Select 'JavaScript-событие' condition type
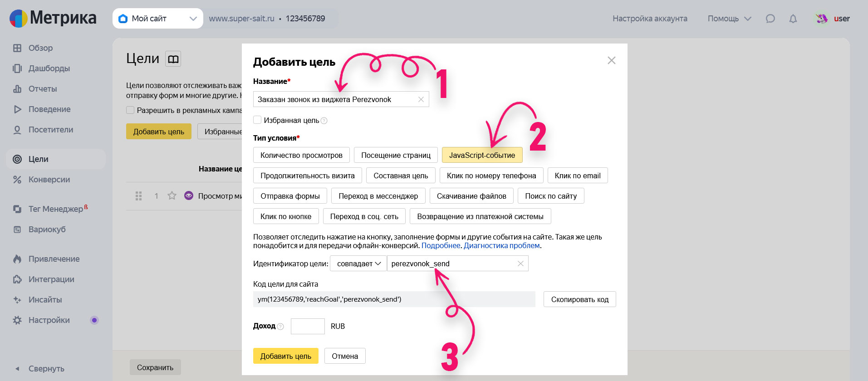Image resolution: width=868 pixels, height=381 pixels. (482, 155)
